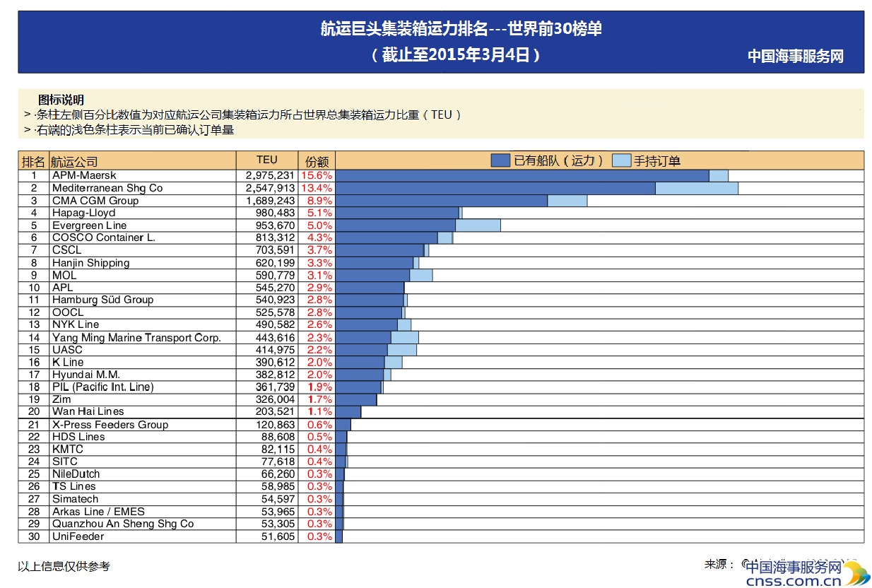Select the SITC company name
This screenshot has height=588, width=872.
coord(64,461)
